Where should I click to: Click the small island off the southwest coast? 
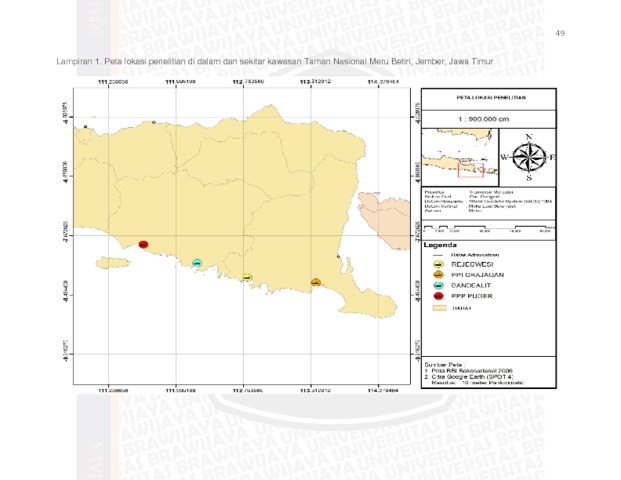click(x=112, y=262)
